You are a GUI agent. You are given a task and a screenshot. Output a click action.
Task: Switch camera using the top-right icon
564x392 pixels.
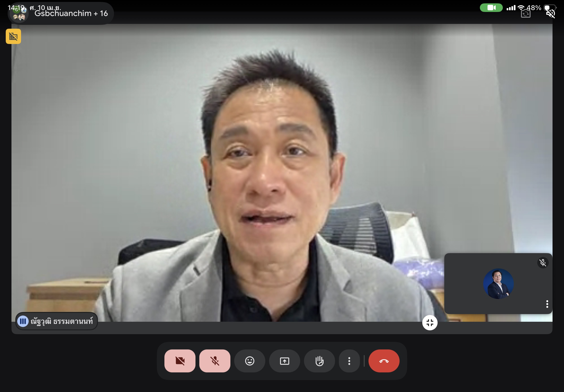coord(526,14)
